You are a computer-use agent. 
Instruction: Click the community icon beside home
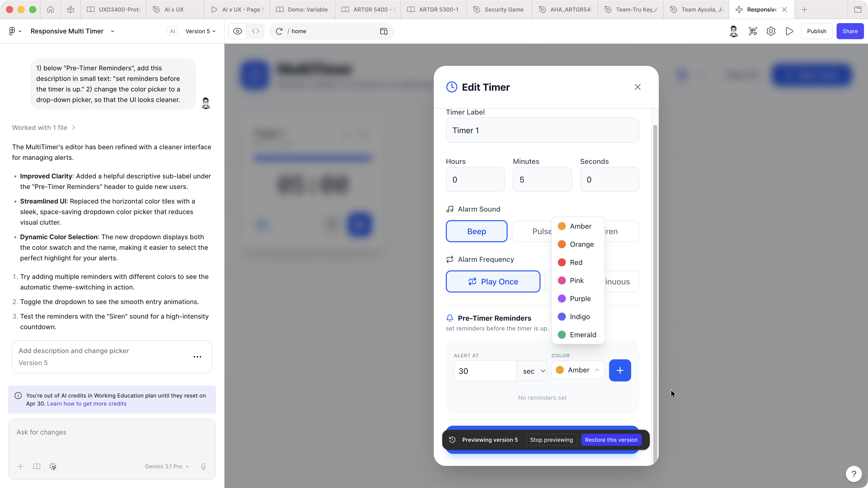(70, 10)
